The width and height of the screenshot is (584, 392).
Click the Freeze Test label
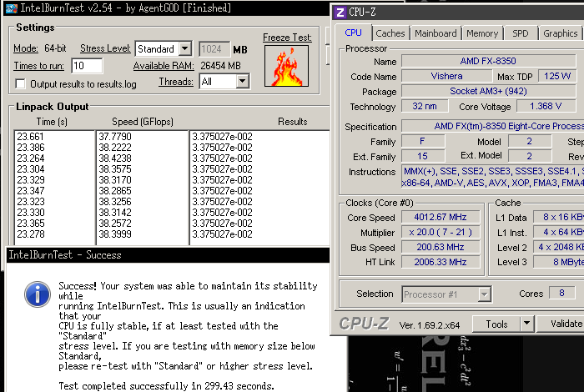click(287, 38)
